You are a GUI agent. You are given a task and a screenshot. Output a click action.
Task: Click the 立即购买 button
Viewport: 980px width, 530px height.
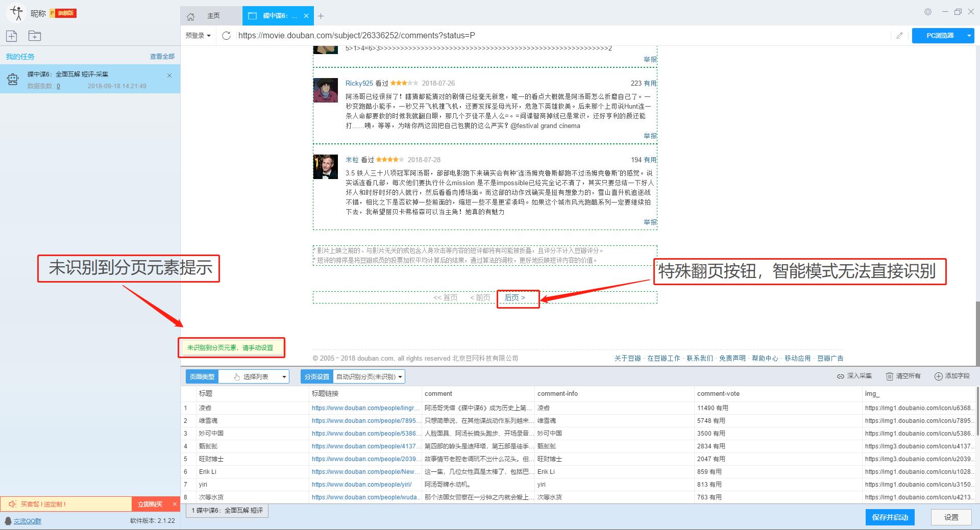150,504
